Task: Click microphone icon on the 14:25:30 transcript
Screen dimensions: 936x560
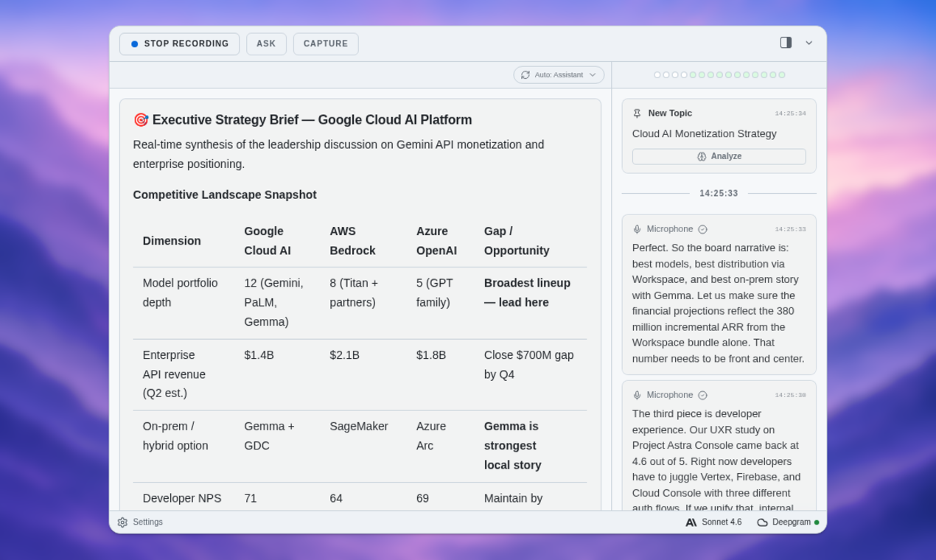Action: pyautogui.click(x=637, y=395)
